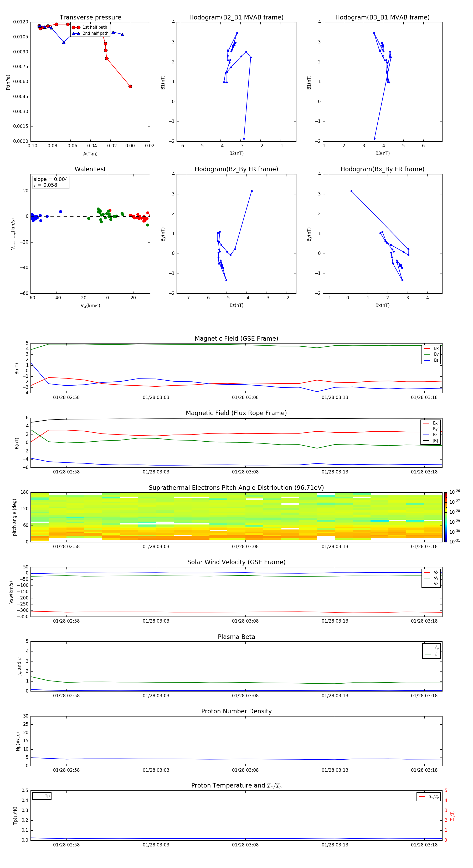Screen dimensions: 473x868
Task: Select the "slope = 0.004" annotation
Action: [x=50, y=179]
